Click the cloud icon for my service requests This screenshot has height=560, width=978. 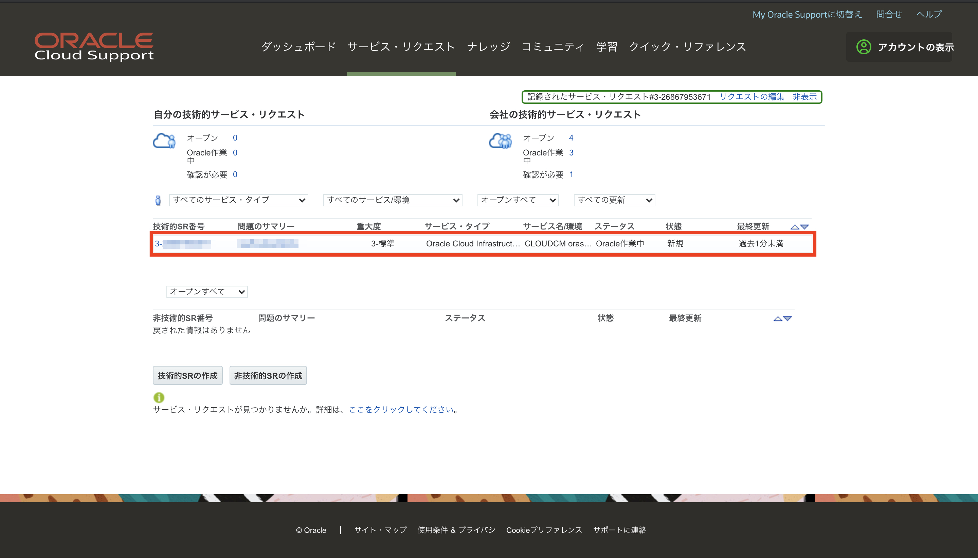click(x=164, y=142)
